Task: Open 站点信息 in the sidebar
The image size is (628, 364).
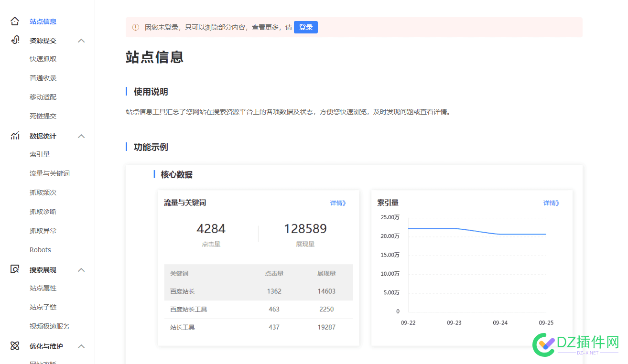Action: click(x=43, y=21)
